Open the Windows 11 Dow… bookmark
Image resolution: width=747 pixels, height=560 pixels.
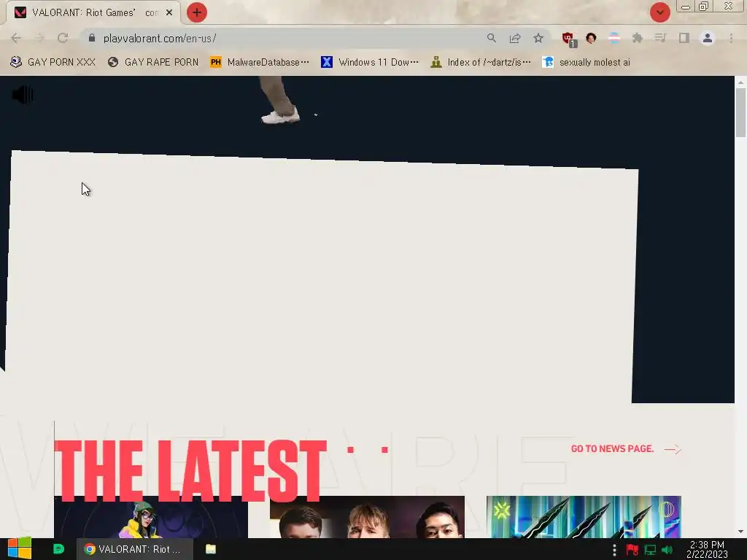click(370, 63)
